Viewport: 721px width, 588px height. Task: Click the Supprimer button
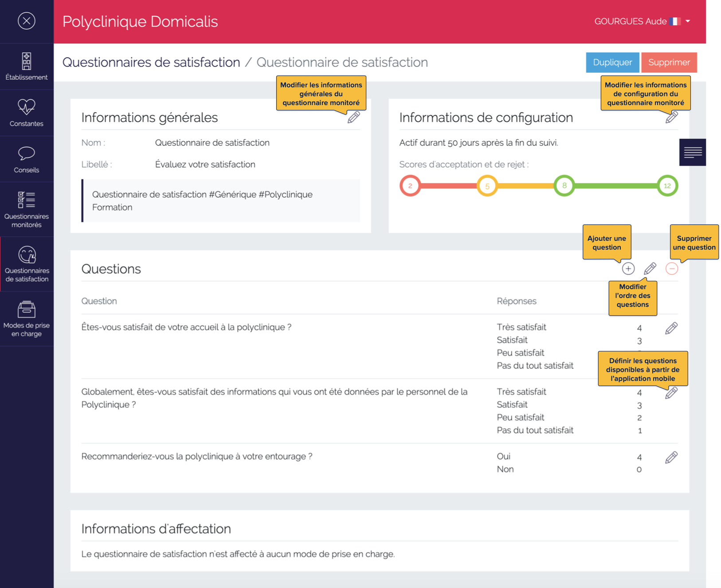click(669, 62)
